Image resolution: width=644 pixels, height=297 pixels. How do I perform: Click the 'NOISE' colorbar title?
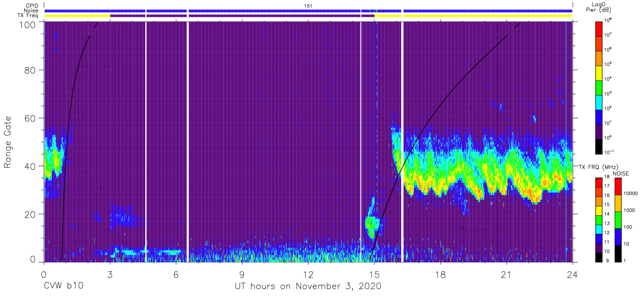pos(621,173)
